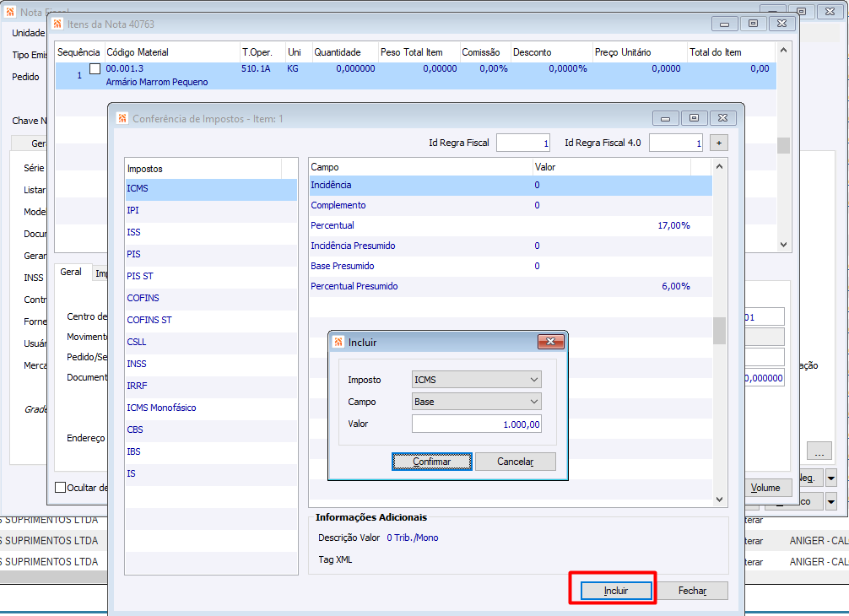Maximize the Conferência de Impostos window
This screenshot has width=849, height=616.
click(695, 118)
